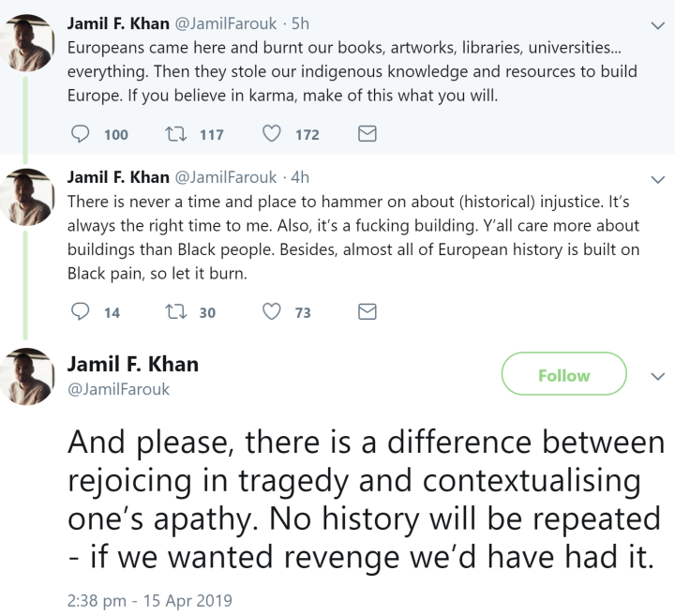675x616 pixels.
Task: Open the main tweet author name Jamil F. Khan
Action: coord(132,364)
